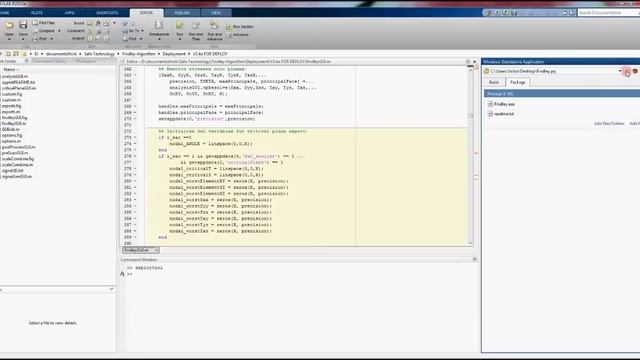The image size is (640, 360).
Task: Expand the Find dropdown arrow
Action: (x=141, y=39)
